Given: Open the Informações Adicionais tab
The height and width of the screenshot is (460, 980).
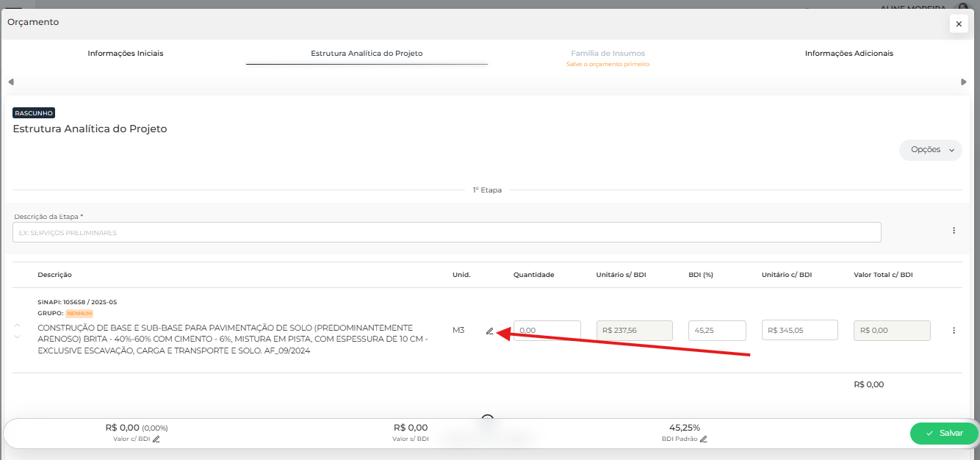Looking at the screenshot, I should (849, 54).
